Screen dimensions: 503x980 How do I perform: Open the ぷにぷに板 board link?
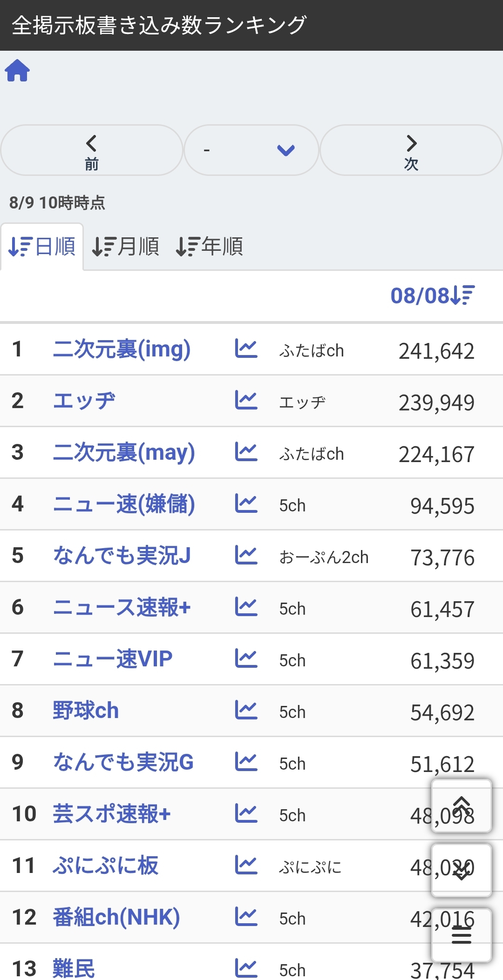click(x=106, y=866)
